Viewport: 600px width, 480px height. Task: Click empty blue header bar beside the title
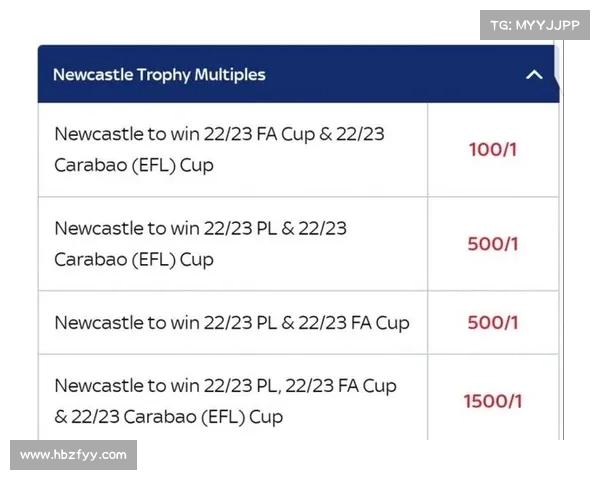pyautogui.click(x=400, y=75)
